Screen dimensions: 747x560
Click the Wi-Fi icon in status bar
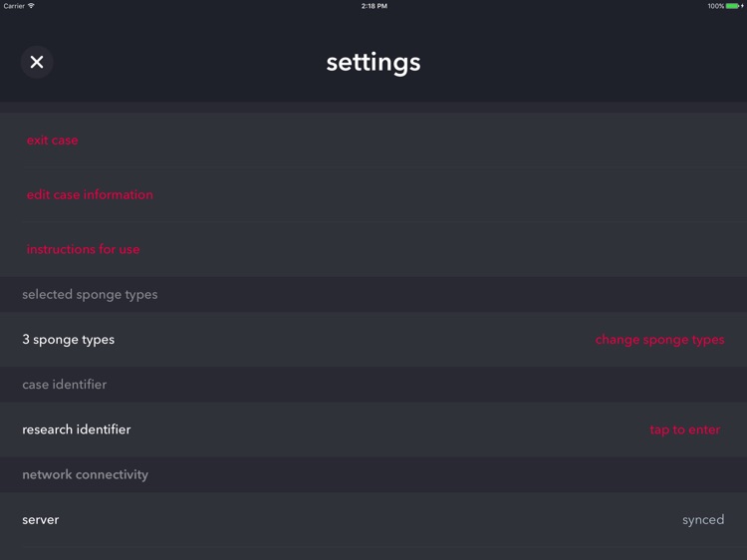31,6
